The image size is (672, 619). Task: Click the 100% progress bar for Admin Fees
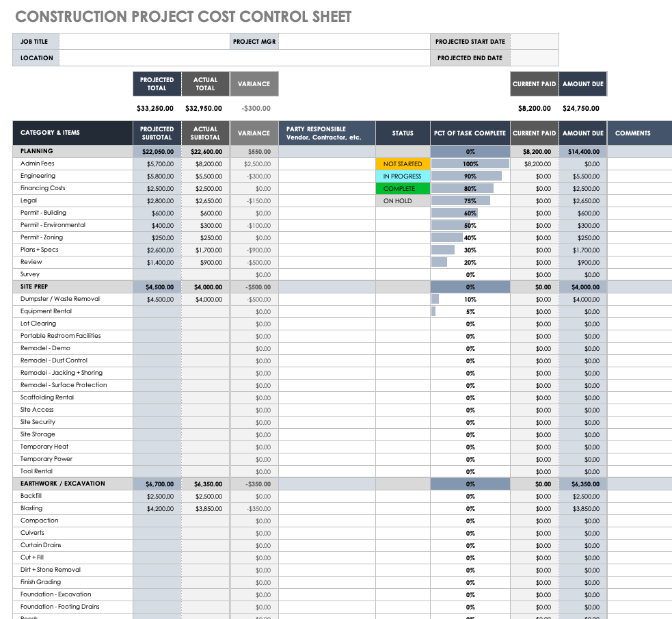(470, 164)
